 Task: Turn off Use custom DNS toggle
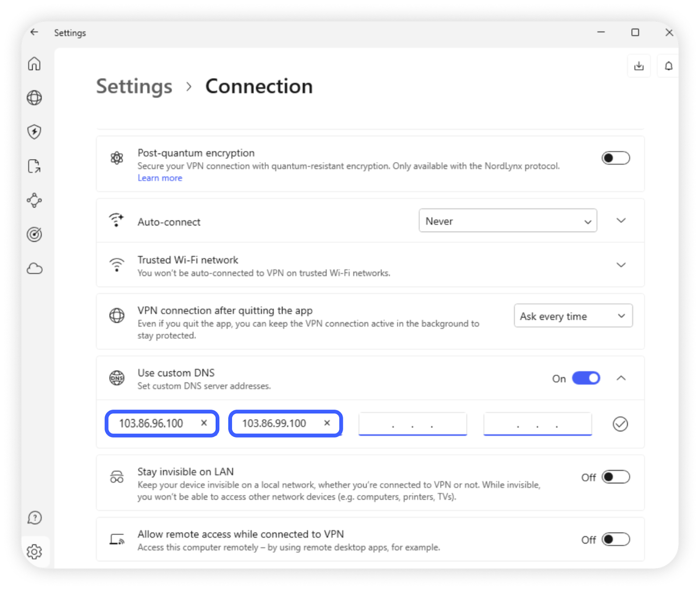click(586, 378)
